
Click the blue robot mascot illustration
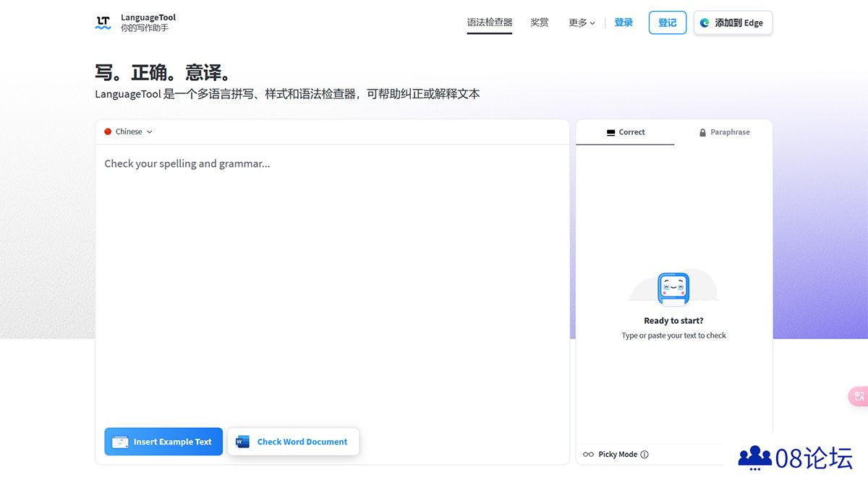(673, 289)
